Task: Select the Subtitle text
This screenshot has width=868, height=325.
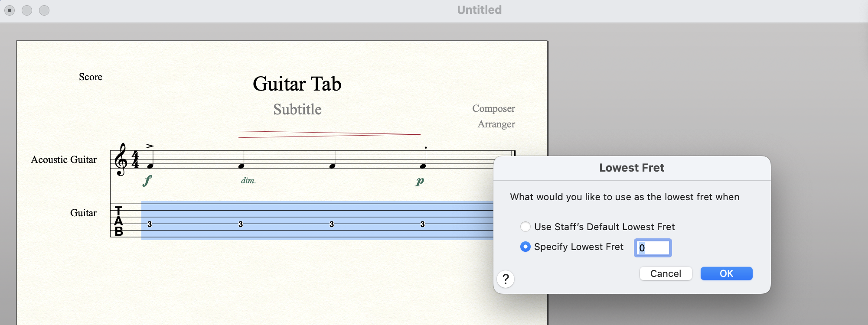Action: [x=297, y=109]
